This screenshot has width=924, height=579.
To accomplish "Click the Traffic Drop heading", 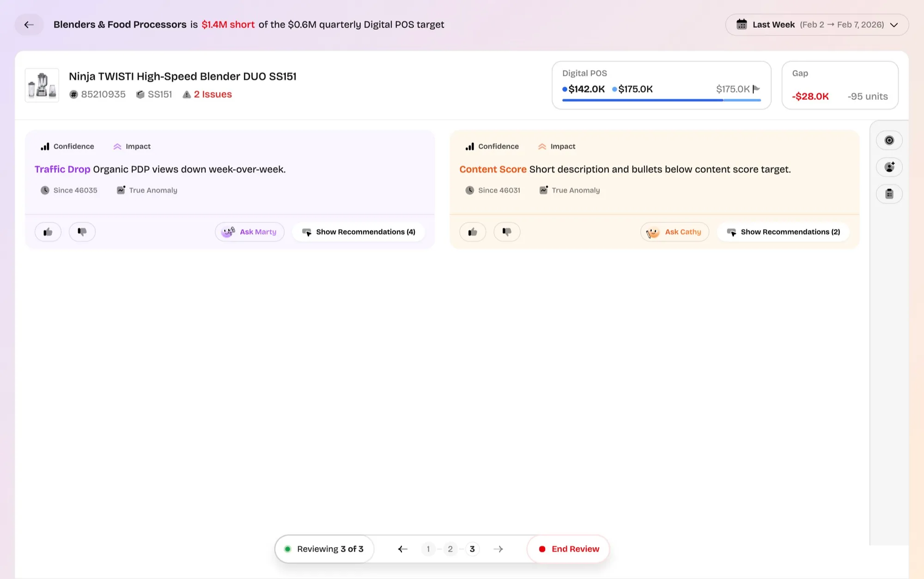I will pos(62,170).
